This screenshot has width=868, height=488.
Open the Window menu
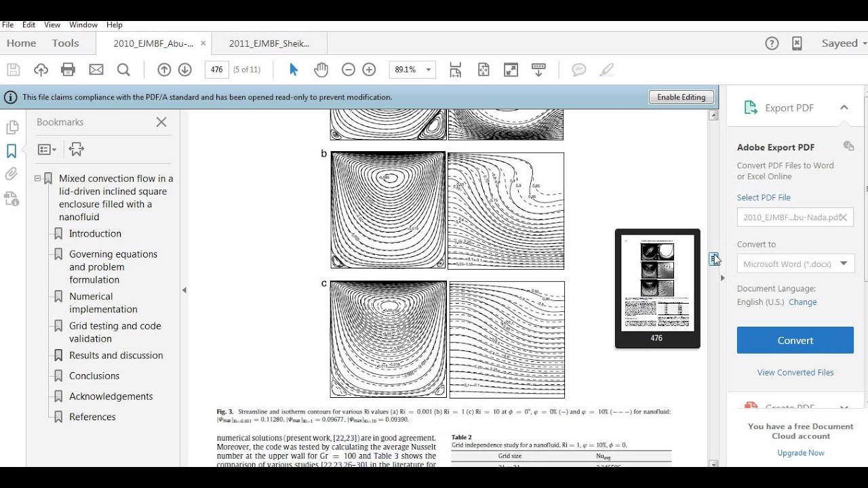(x=83, y=24)
